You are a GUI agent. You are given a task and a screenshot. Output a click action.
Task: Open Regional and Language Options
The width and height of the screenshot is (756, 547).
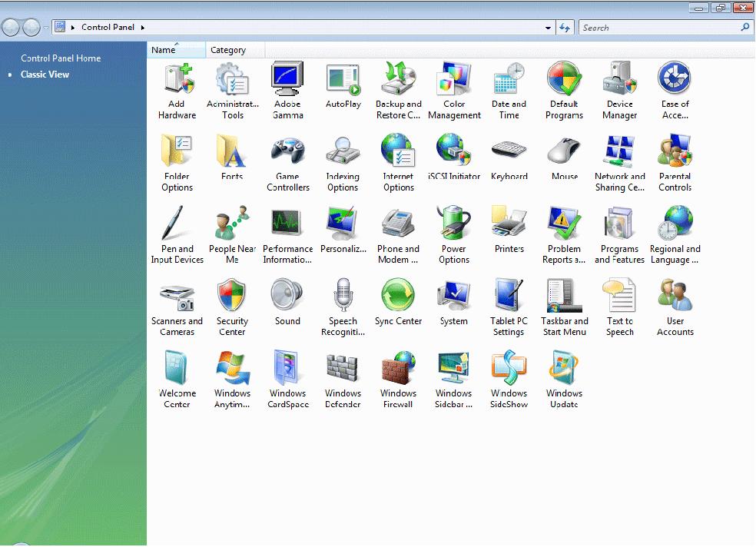tap(675, 235)
